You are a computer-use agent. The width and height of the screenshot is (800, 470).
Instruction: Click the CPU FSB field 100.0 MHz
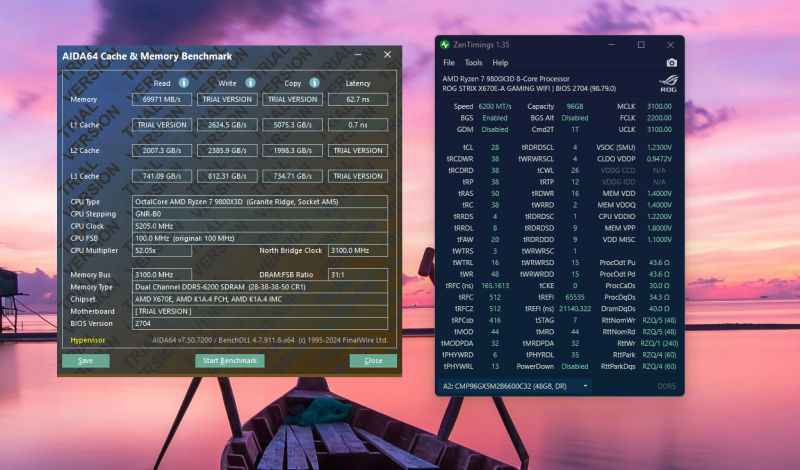(x=260, y=238)
